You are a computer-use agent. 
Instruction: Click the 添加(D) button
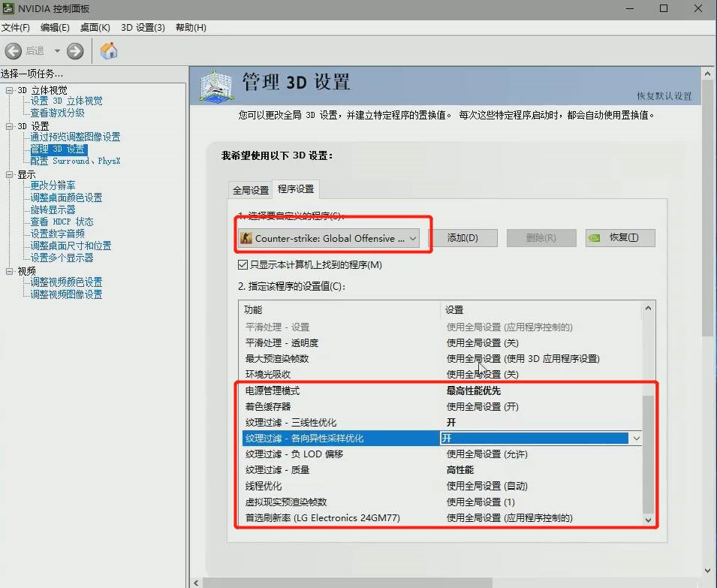(x=462, y=238)
